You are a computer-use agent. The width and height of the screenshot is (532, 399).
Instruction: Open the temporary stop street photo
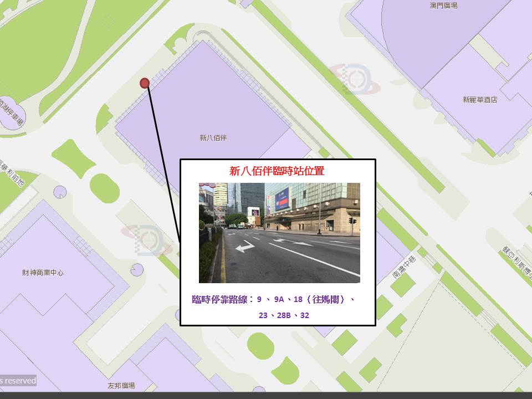[279, 233]
